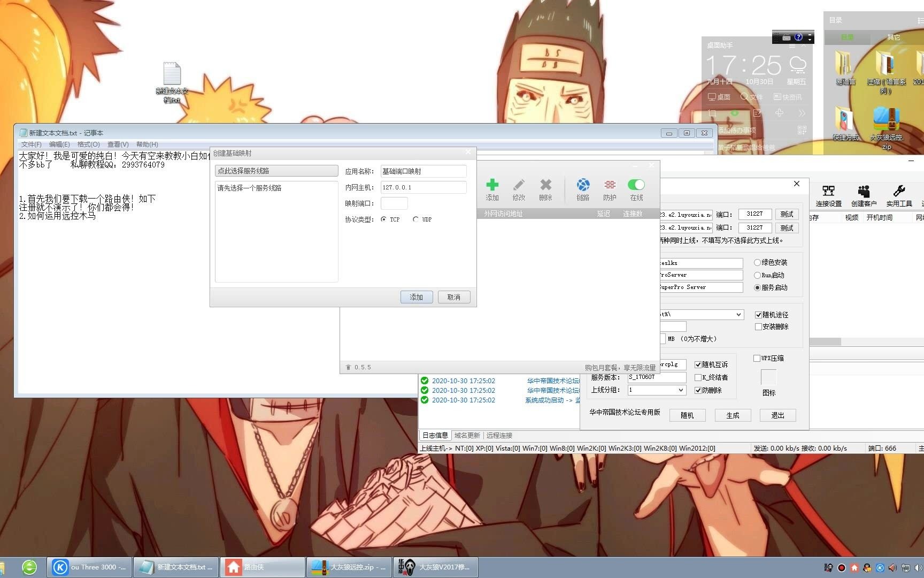Click the 购包月套餐,享无限流量 link

(x=620, y=368)
